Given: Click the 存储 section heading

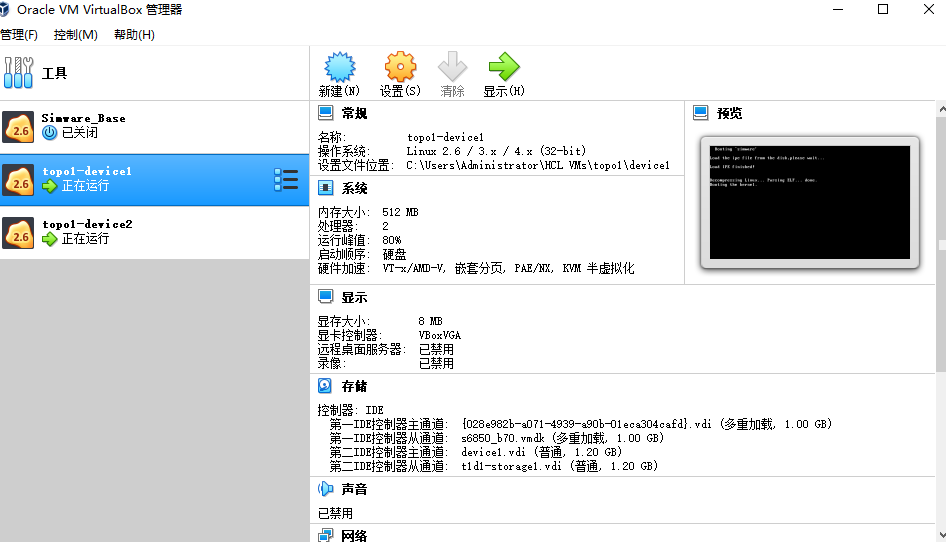Looking at the screenshot, I should coord(354,386).
